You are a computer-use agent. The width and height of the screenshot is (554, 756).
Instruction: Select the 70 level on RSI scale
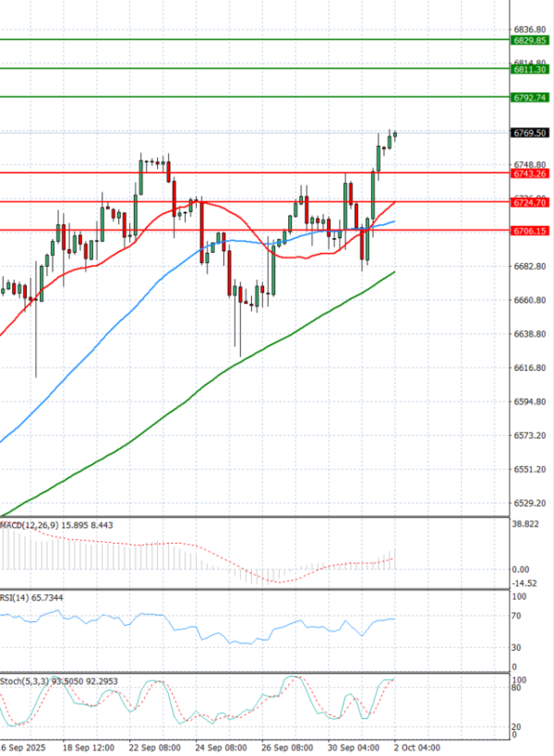pyautogui.click(x=516, y=615)
